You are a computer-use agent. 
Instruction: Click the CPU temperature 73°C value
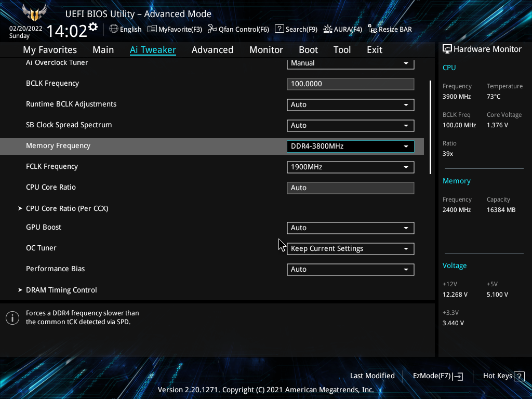[x=494, y=97]
